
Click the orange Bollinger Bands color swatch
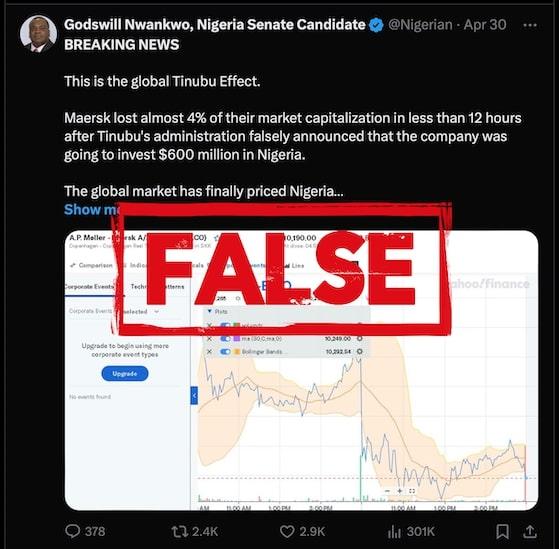(237, 352)
